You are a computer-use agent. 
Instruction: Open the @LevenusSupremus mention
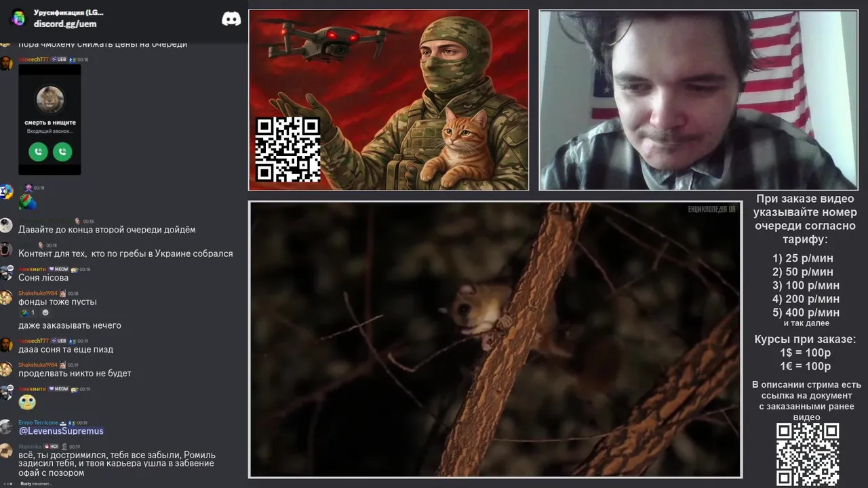point(61,431)
